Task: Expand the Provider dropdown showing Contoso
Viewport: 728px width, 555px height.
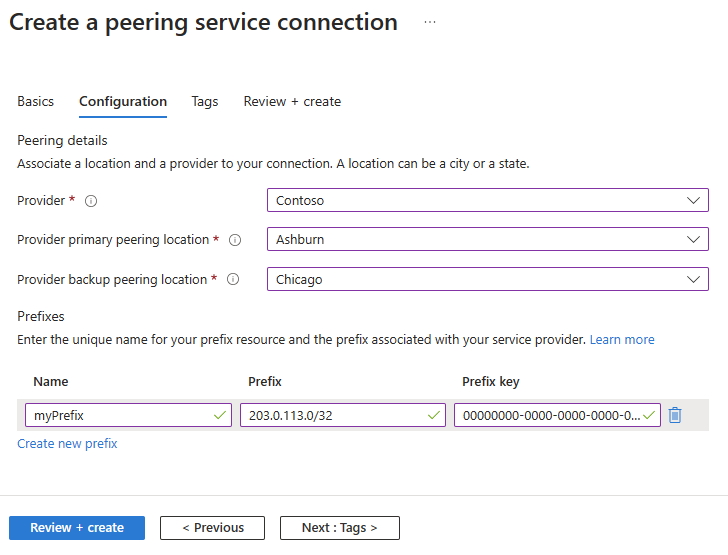Action: (x=487, y=200)
